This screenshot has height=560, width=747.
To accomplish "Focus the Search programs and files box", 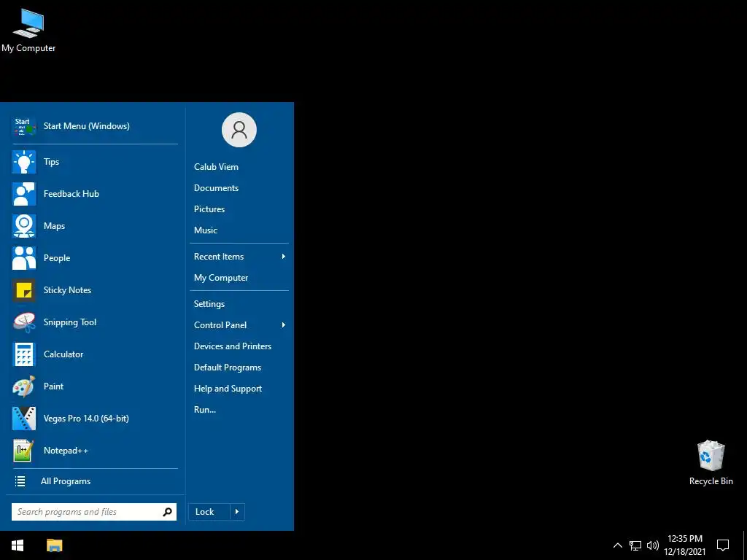I will 94,512.
